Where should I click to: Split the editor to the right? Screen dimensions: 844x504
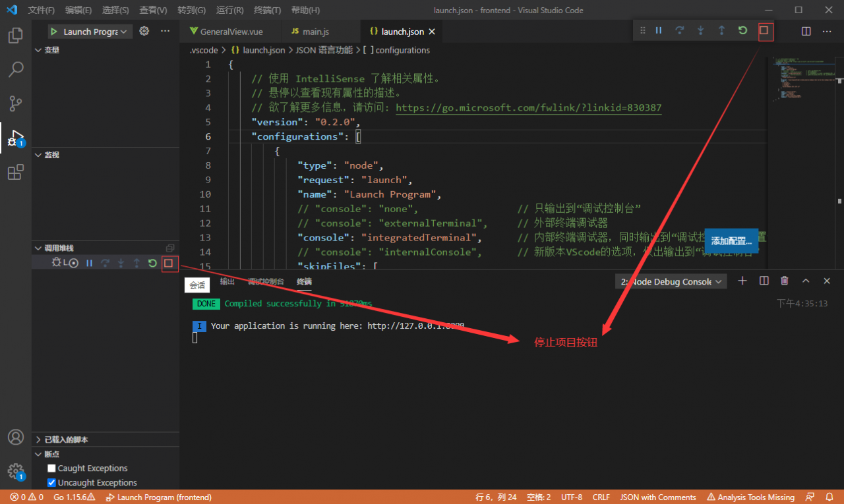(806, 31)
